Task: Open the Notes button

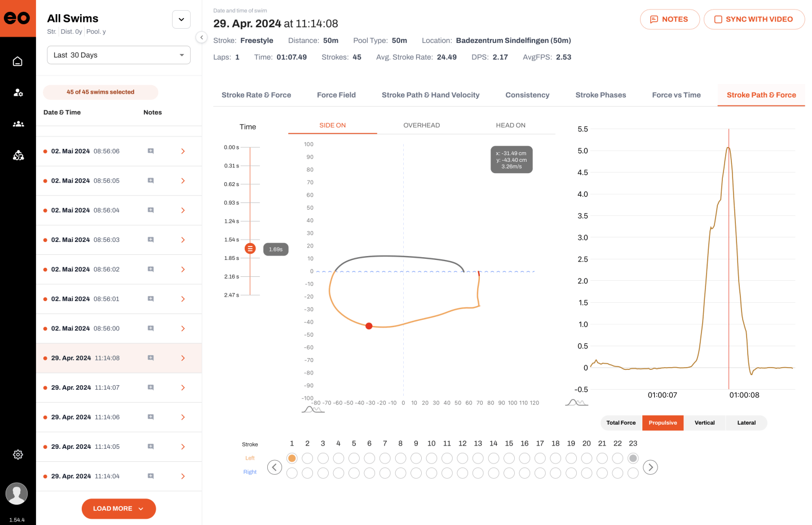Action: (x=669, y=19)
